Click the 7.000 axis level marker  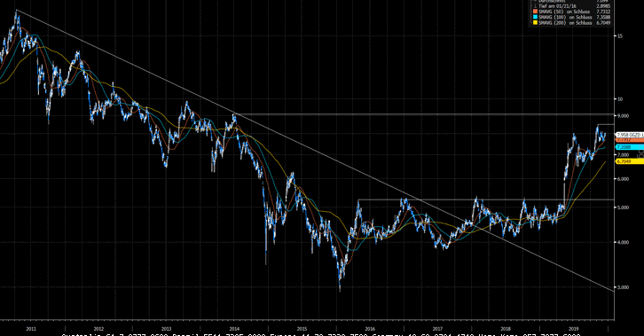623,154
